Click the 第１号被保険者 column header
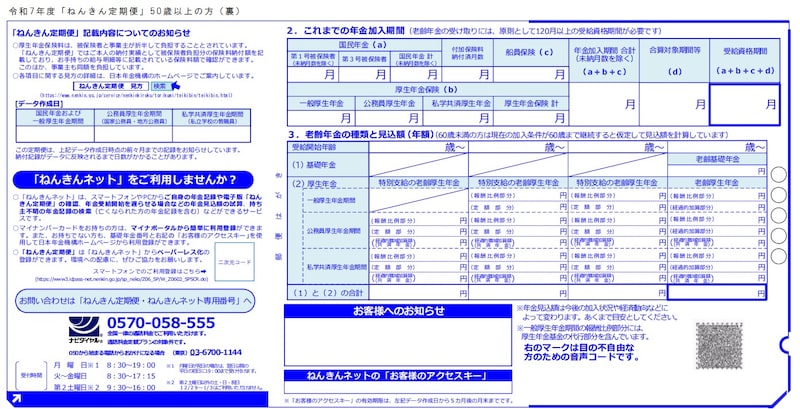The width and height of the screenshot is (800, 409). (x=313, y=59)
